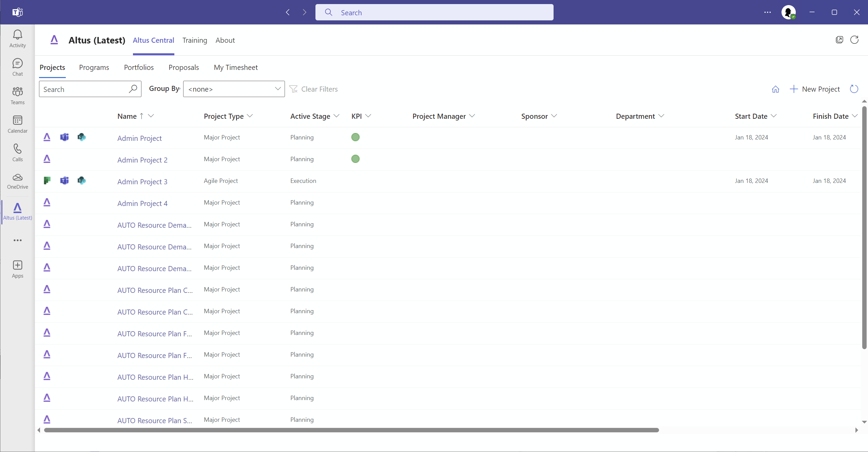
Task: Open the Activity bell in sidebar
Action: [18, 39]
